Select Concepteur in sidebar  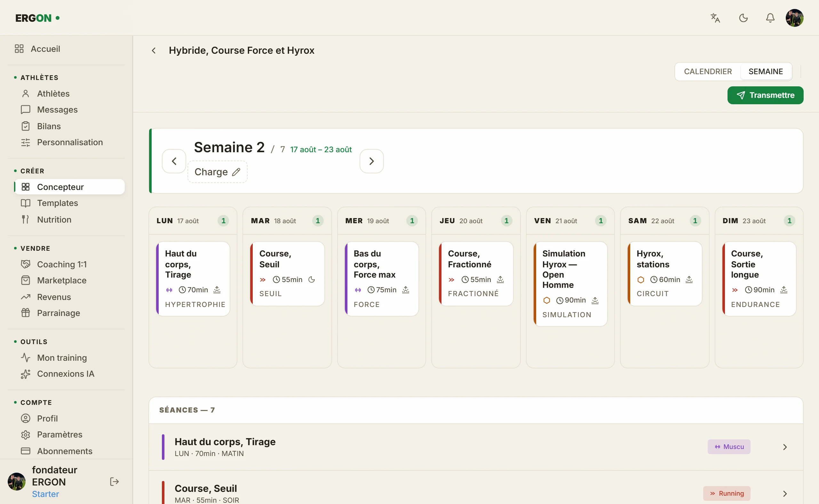(x=69, y=187)
